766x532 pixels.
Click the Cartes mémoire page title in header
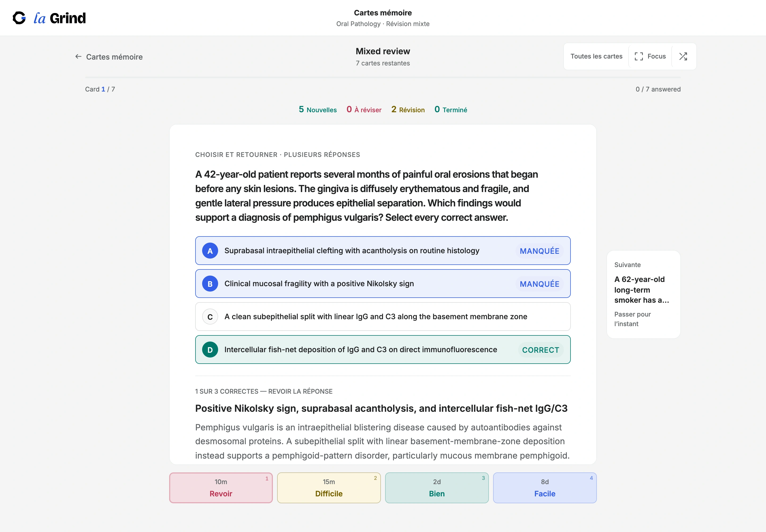pyautogui.click(x=383, y=13)
